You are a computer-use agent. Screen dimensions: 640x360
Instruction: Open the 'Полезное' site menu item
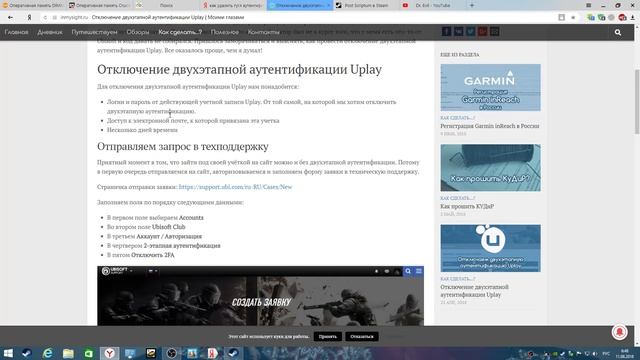[x=224, y=32]
